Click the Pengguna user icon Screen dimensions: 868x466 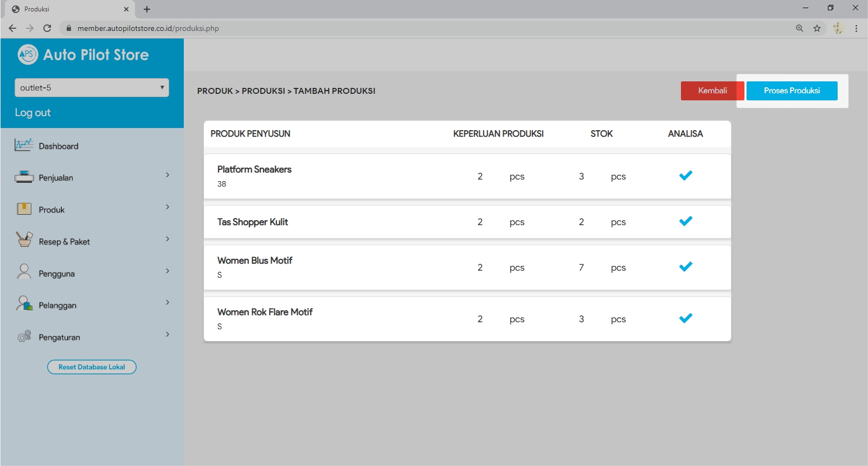click(x=24, y=272)
